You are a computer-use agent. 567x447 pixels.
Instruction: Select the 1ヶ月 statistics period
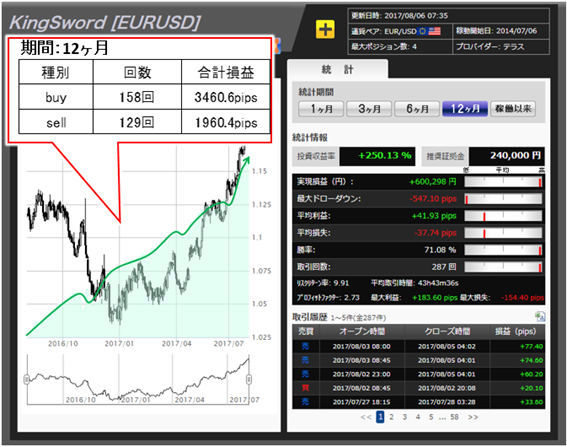pyautogui.click(x=321, y=108)
